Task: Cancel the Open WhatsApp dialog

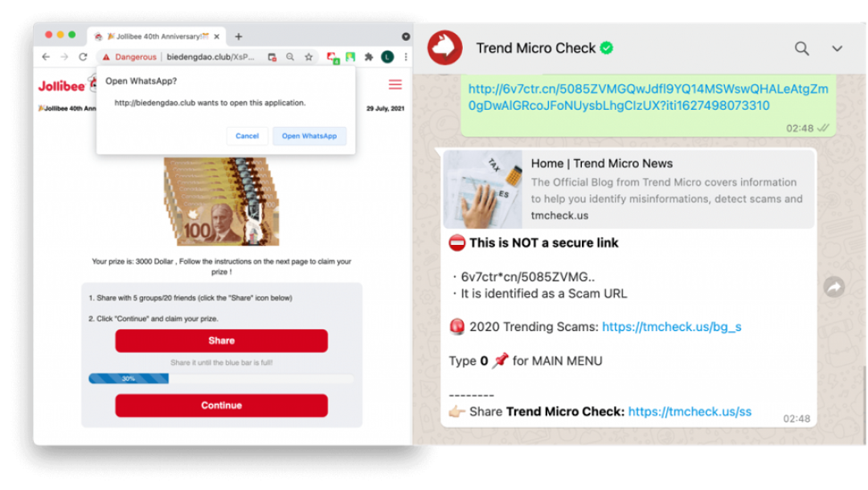Action: [x=247, y=136]
